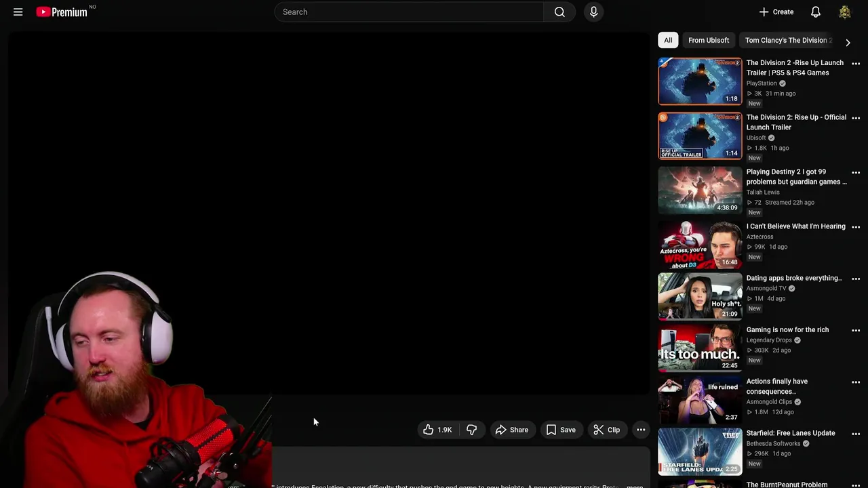868x488 pixels.
Task: Open Playing Destiny 2 stream thumbnail
Action: pyautogui.click(x=700, y=190)
